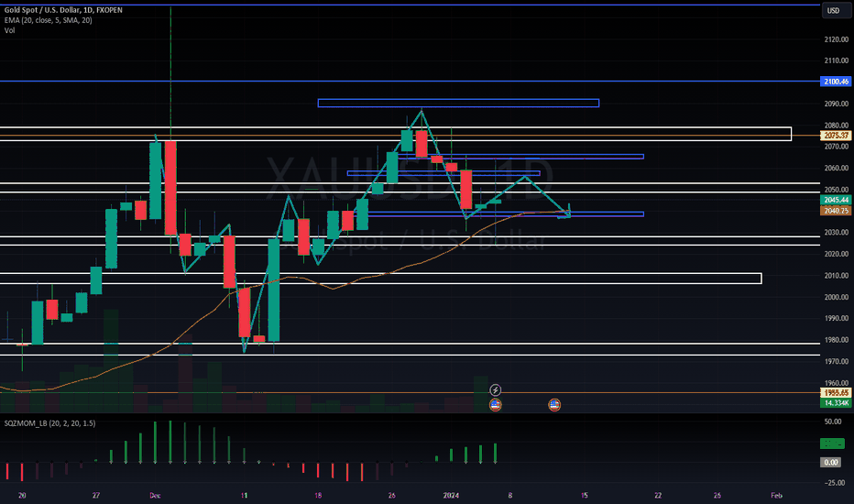854x504 pixels.
Task: Click the 2090.00 price axis tick
Action: (836, 104)
